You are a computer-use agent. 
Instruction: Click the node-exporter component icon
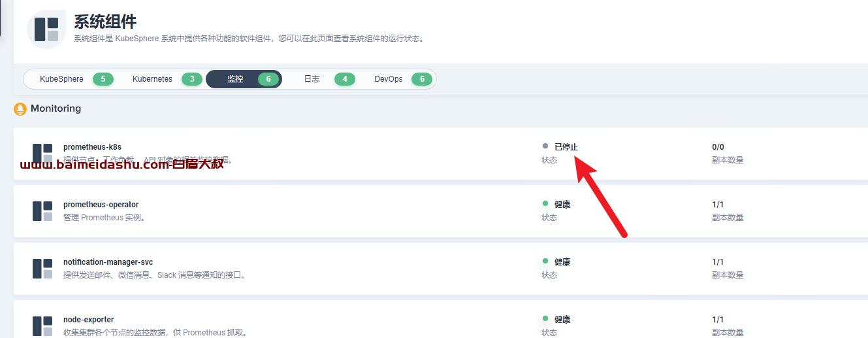[x=42, y=326]
